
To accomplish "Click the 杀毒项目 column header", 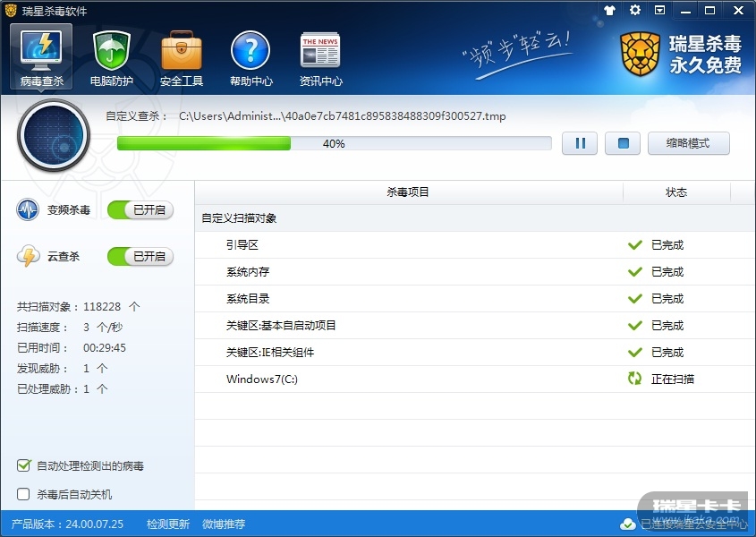I will coord(408,192).
